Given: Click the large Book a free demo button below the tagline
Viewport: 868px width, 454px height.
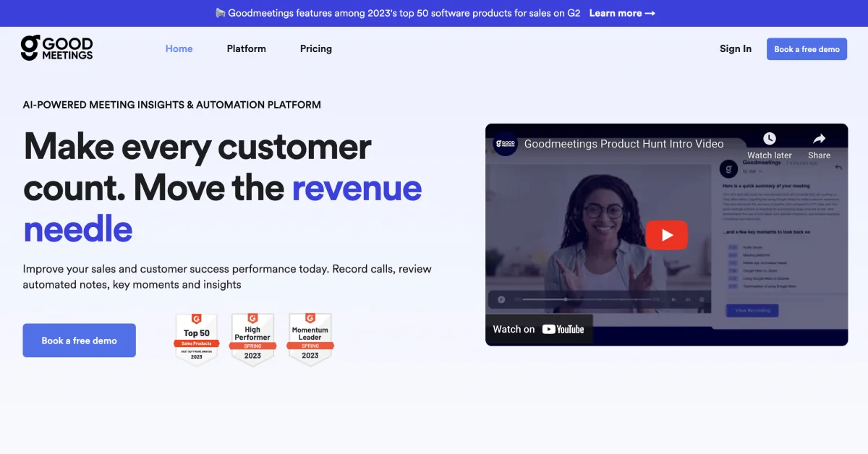Looking at the screenshot, I should pyautogui.click(x=80, y=340).
